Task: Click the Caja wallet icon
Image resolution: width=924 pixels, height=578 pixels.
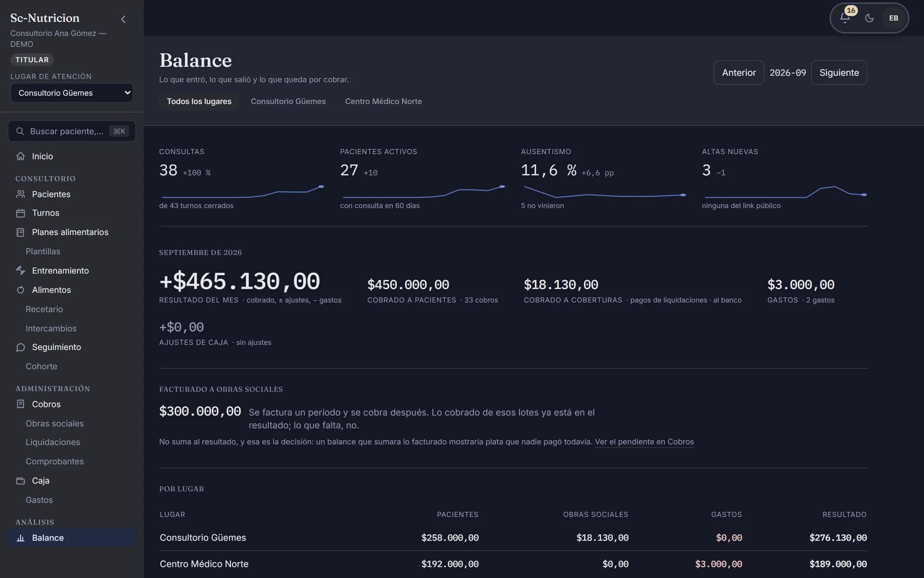Action: pos(20,481)
